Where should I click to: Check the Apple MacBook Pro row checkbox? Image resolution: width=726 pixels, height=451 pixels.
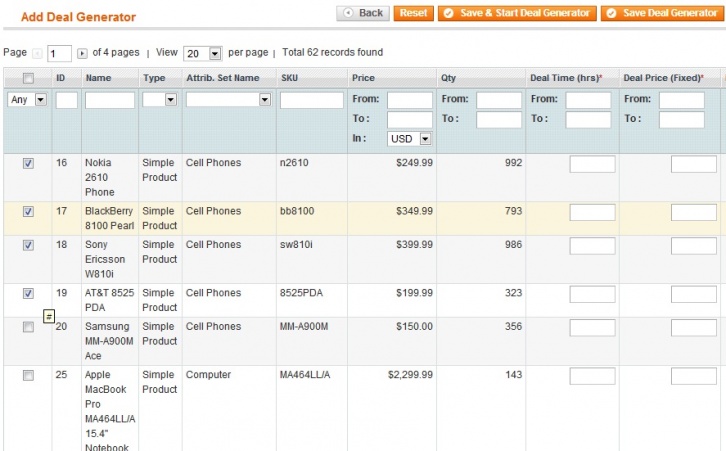(28, 375)
